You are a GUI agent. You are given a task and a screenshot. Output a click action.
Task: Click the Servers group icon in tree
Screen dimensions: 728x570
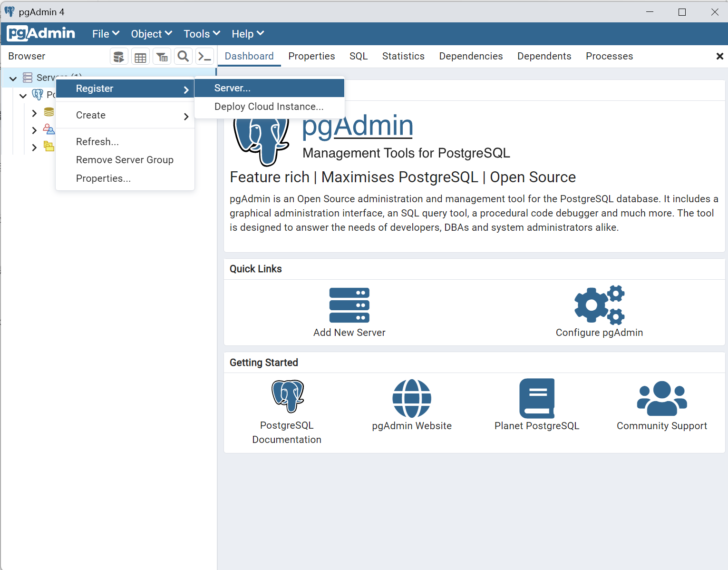[x=28, y=78]
